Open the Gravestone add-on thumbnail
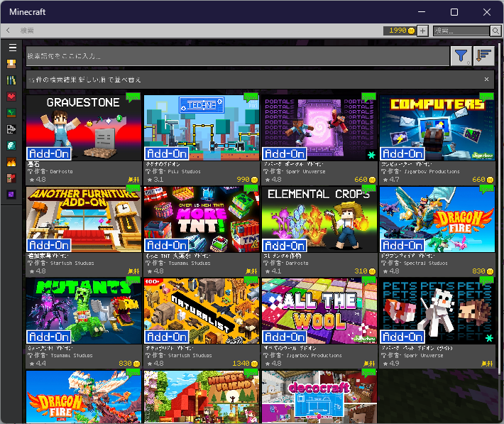This screenshot has height=424, width=504. [84, 127]
